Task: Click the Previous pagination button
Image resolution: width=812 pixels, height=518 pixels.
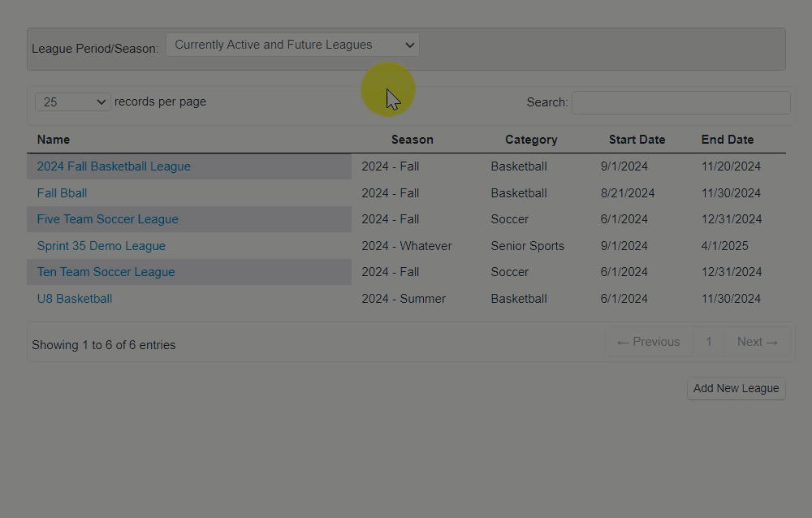Action: click(648, 342)
